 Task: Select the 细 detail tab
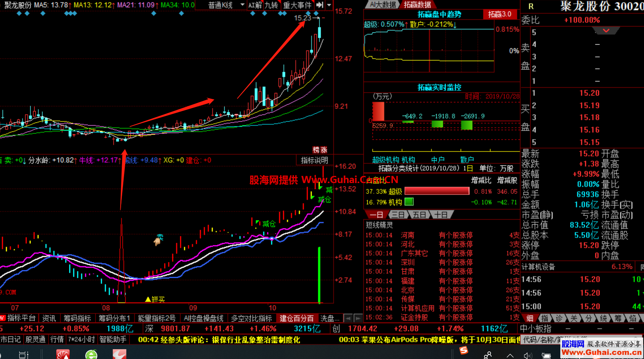click(530, 318)
